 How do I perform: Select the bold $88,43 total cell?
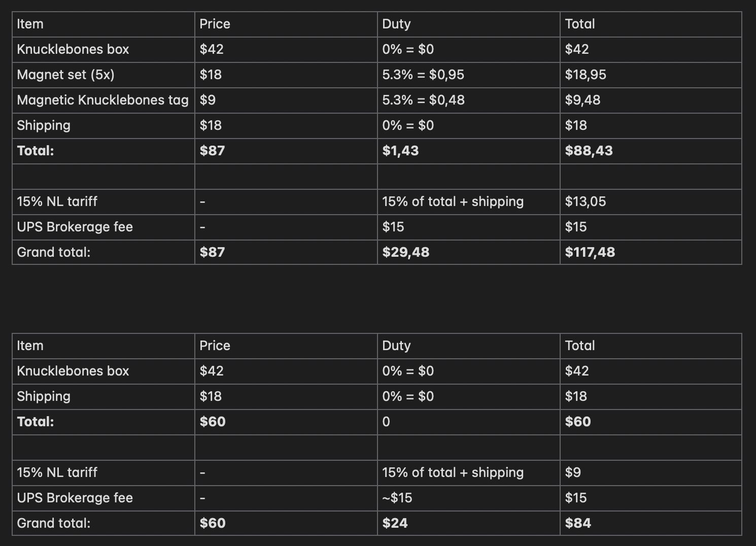tap(589, 151)
